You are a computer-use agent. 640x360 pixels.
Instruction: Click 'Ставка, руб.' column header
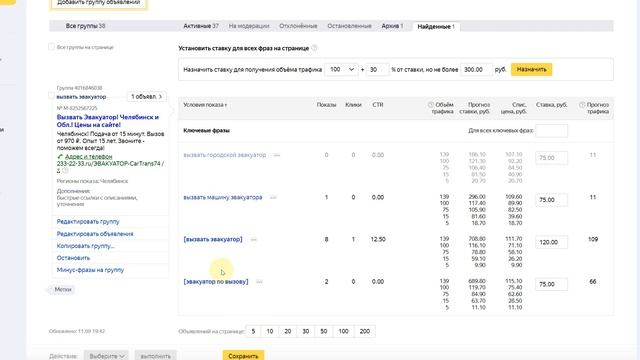point(551,105)
